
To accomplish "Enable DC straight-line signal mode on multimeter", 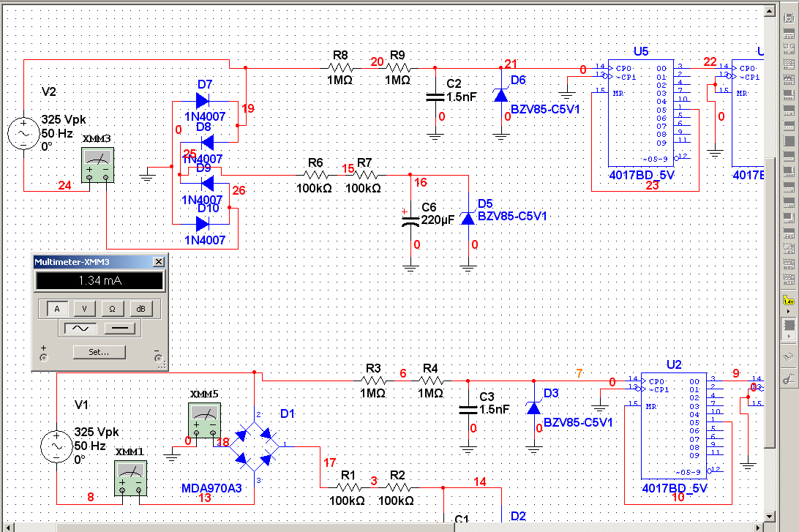I will pyautogui.click(x=120, y=328).
